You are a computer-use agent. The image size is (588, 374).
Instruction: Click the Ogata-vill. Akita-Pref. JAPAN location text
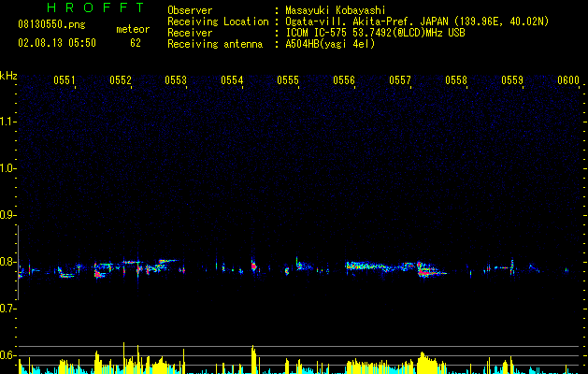point(417,22)
